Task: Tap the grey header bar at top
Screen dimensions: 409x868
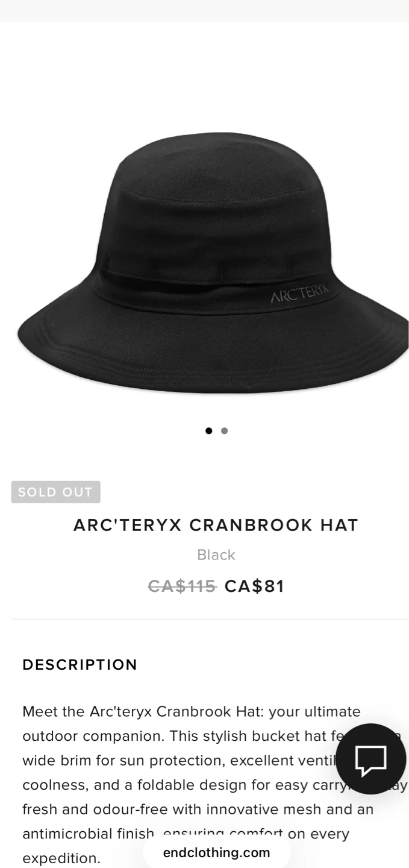Action: (204, 11)
